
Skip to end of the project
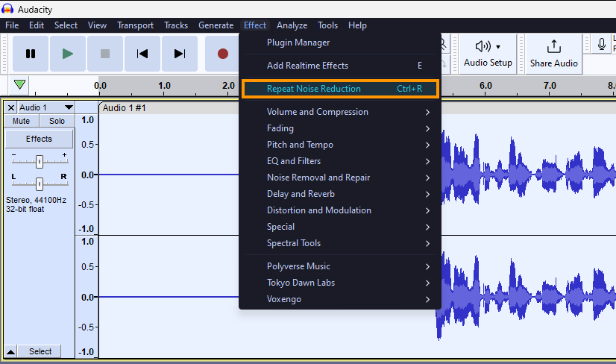pyautogui.click(x=180, y=54)
